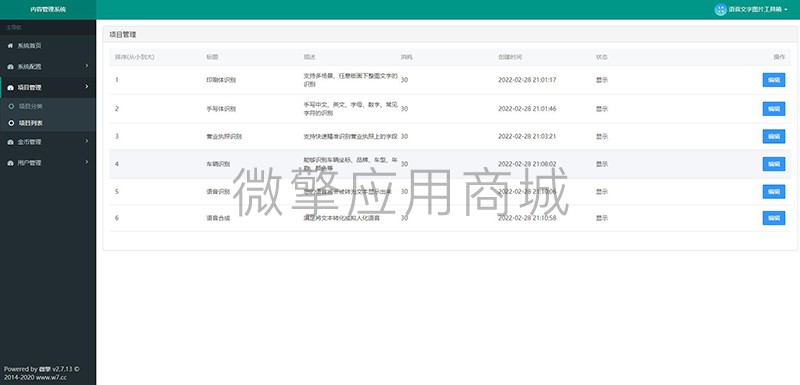Click the dashboard icon beside 金币管理
Viewport: 800px width, 385px height.
pos(10,142)
